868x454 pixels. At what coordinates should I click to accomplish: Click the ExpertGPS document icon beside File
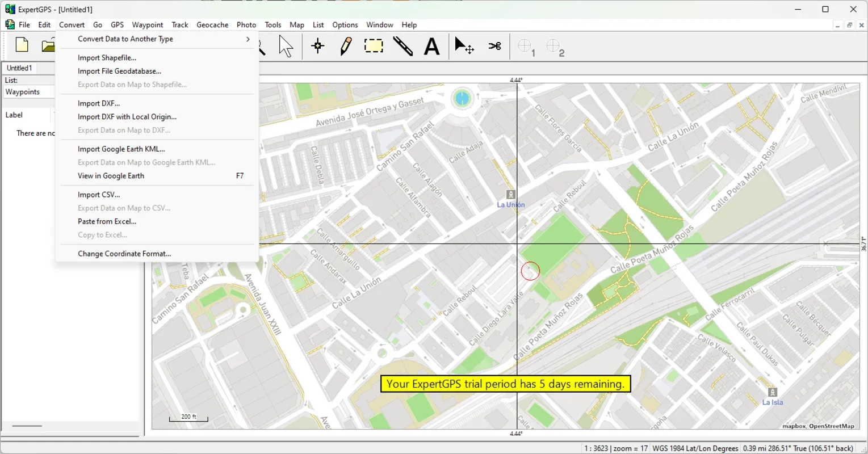click(10, 24)
